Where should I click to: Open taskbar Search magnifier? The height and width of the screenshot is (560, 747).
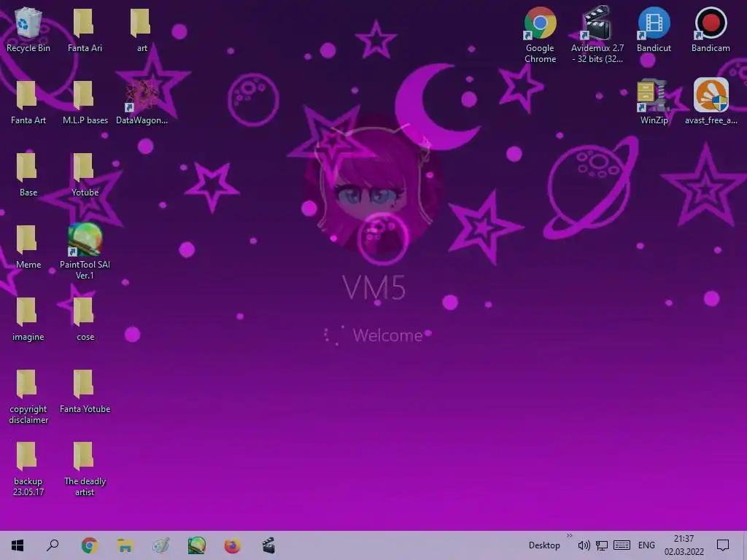(x=53, y=545)
